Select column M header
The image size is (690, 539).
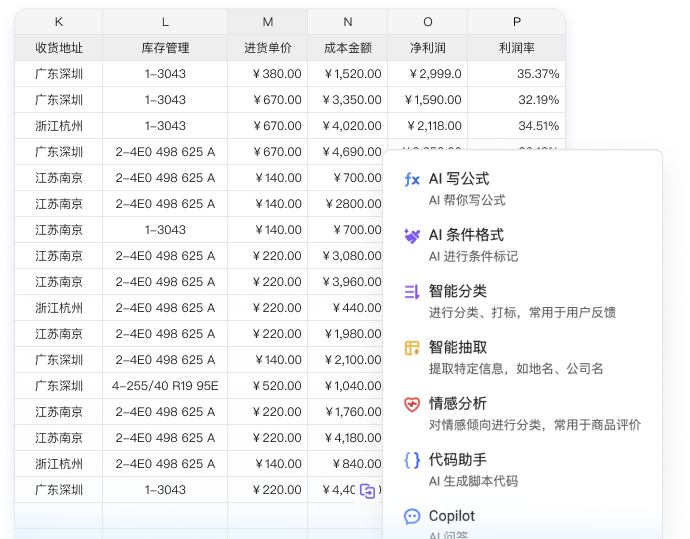pyautogui.click(x=268, y=22)
